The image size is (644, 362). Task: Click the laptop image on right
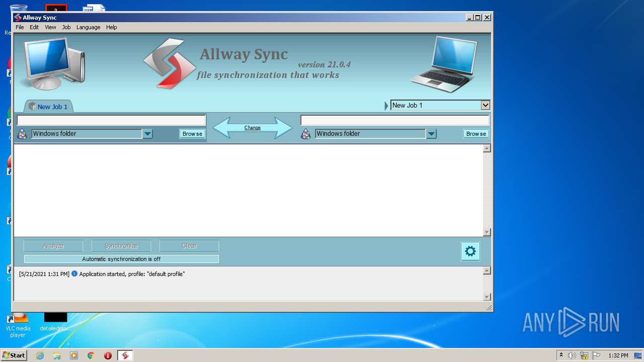tap(443, 64)
